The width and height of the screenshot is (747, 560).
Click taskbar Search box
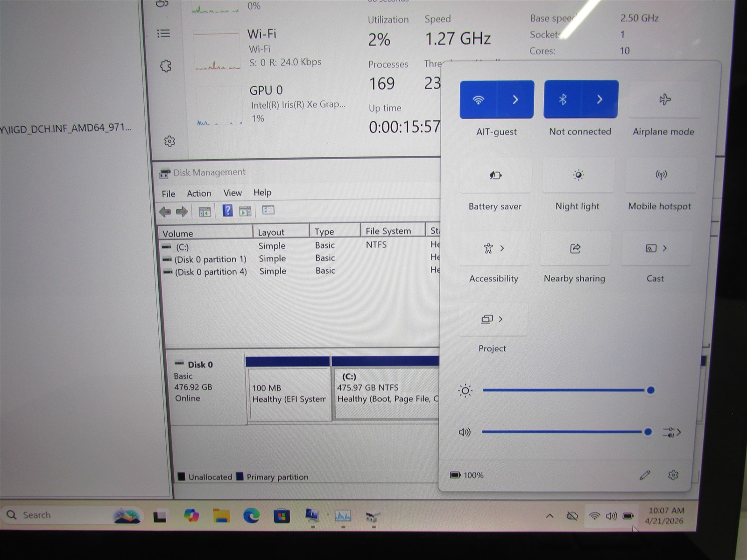(x=72, y=515)
